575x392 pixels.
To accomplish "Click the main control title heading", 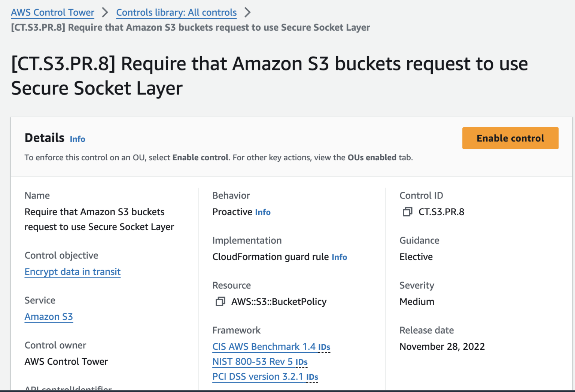I will pyautogui.click(x=269, y=76).
